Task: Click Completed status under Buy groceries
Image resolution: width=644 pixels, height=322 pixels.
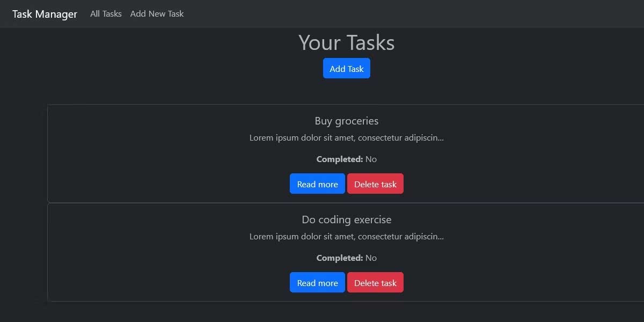Action: pos(346,159)
